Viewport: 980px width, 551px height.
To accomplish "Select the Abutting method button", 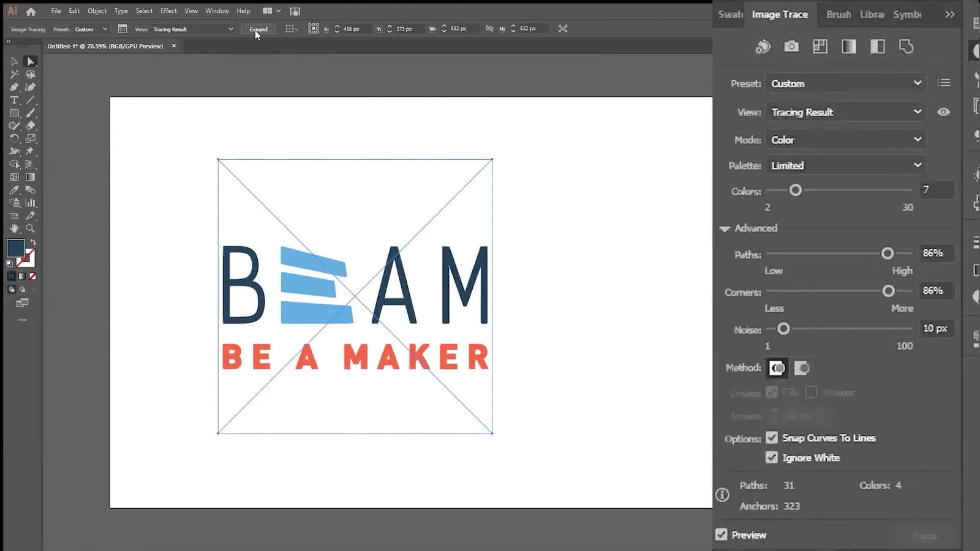I will click(x=777, y=368).
